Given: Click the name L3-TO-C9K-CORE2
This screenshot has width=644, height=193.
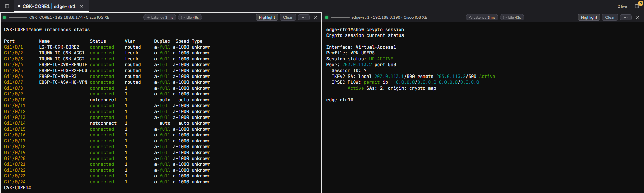Looking at the screenshot, I should click(59, 47).
